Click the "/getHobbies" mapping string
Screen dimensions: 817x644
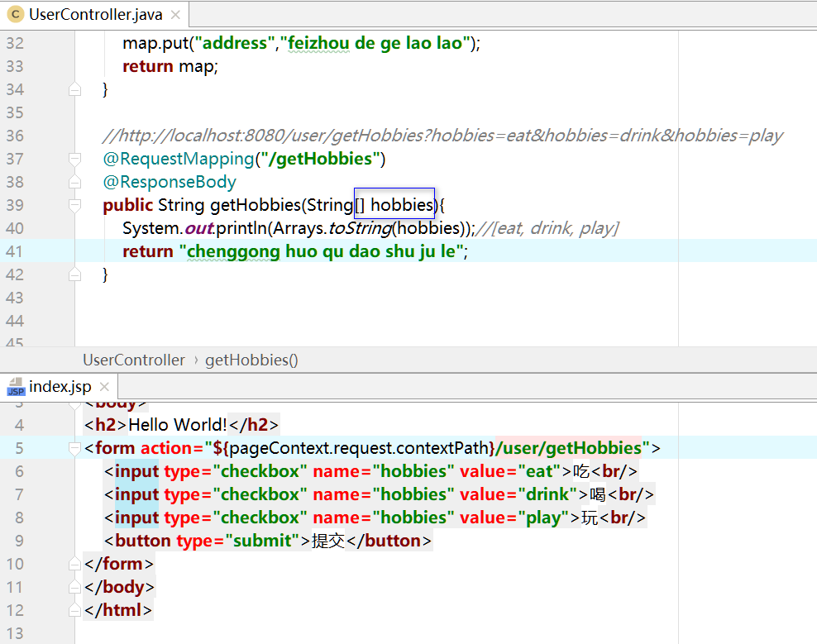(x=319, y=159)
